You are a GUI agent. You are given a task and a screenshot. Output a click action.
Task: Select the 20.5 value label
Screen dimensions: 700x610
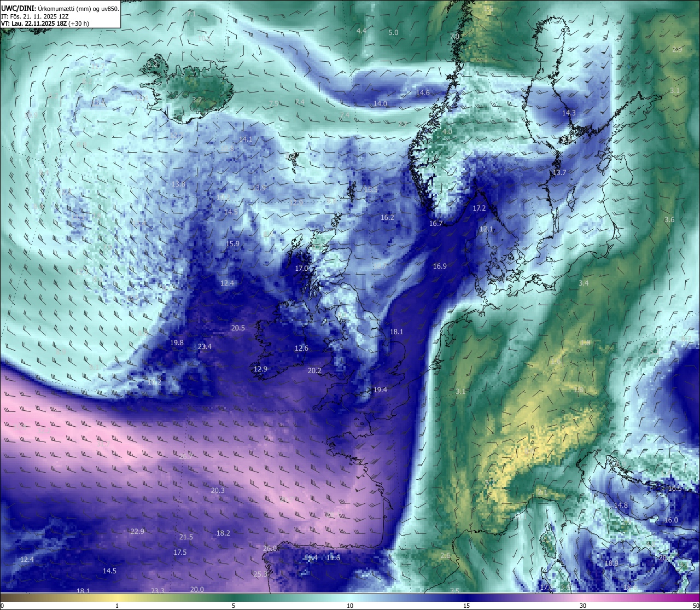238,328
